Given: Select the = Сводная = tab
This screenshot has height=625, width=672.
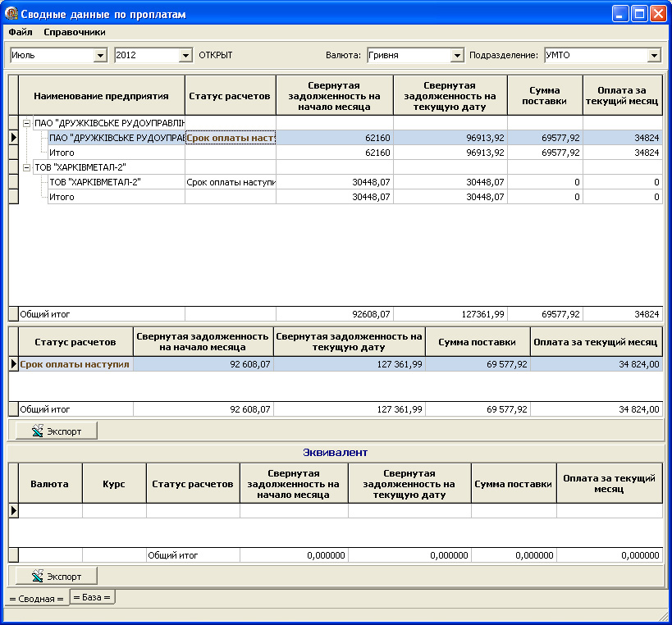Looking at the screenshot, I should click(36, 599).
